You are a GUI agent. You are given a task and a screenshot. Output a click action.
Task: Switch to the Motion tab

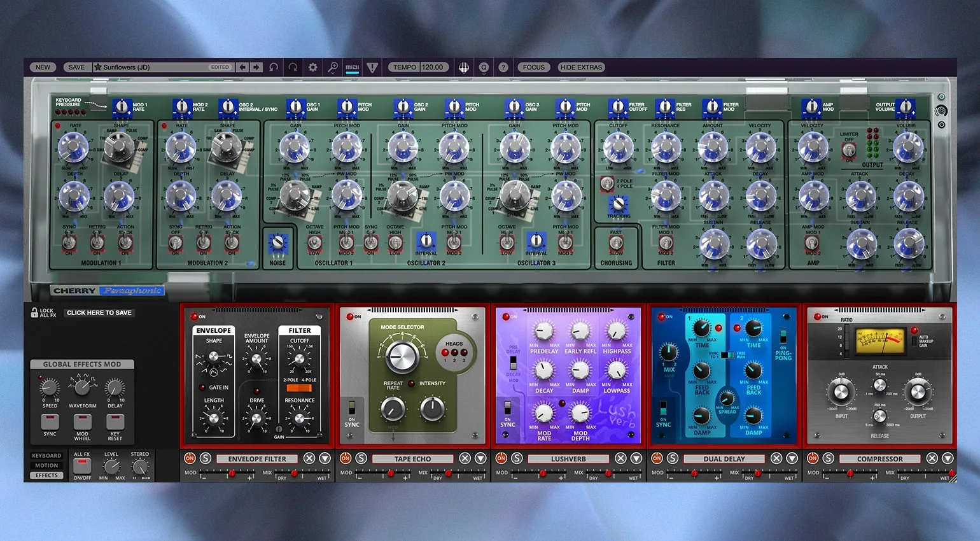coord(46,465)
